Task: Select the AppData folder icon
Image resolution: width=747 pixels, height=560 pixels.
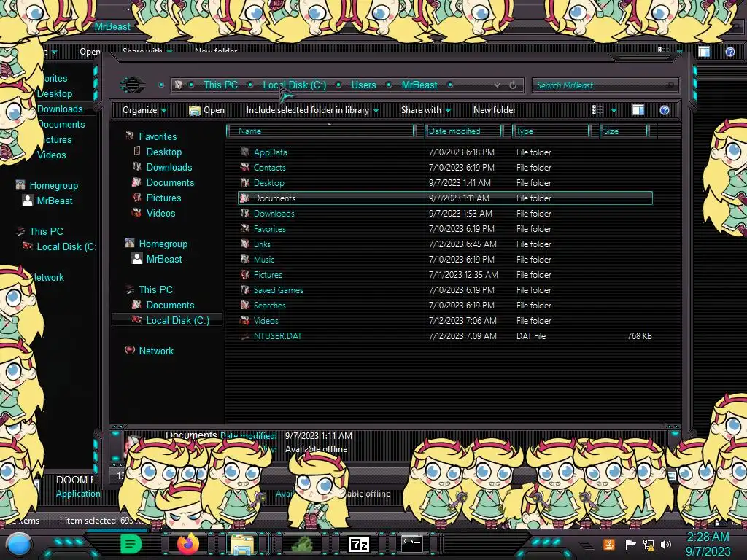Action: (245, 152)
